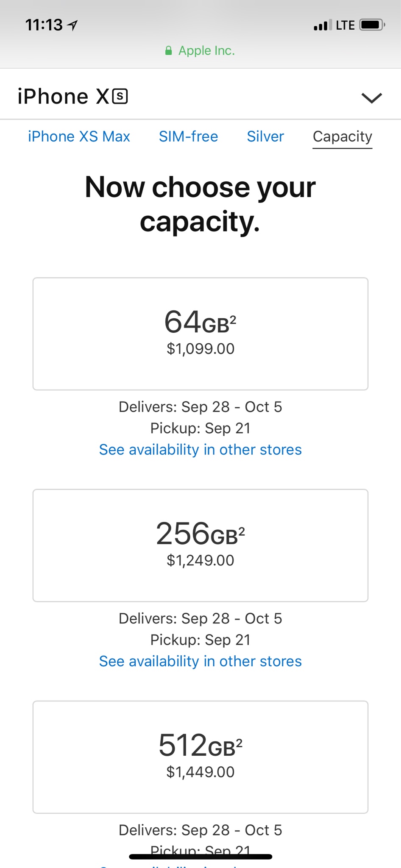
Task: See availability in other stores for 256GB
Action: pyautogui.click(x=200, y=661)
